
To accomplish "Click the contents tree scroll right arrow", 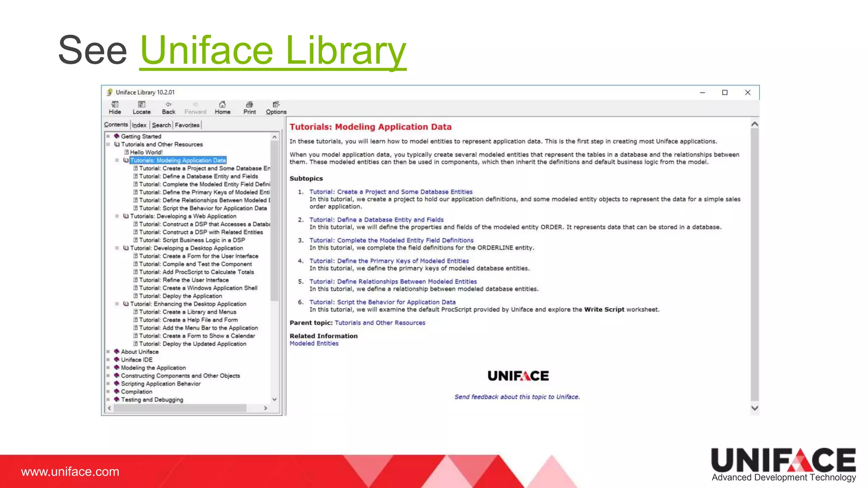I will [265, 408].
